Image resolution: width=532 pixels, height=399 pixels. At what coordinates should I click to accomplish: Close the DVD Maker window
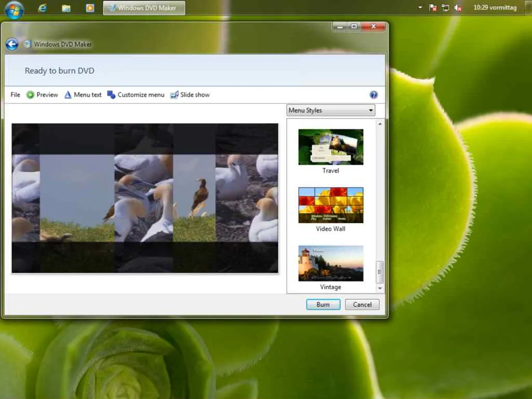pyautogui.click(x=374, y=26)
